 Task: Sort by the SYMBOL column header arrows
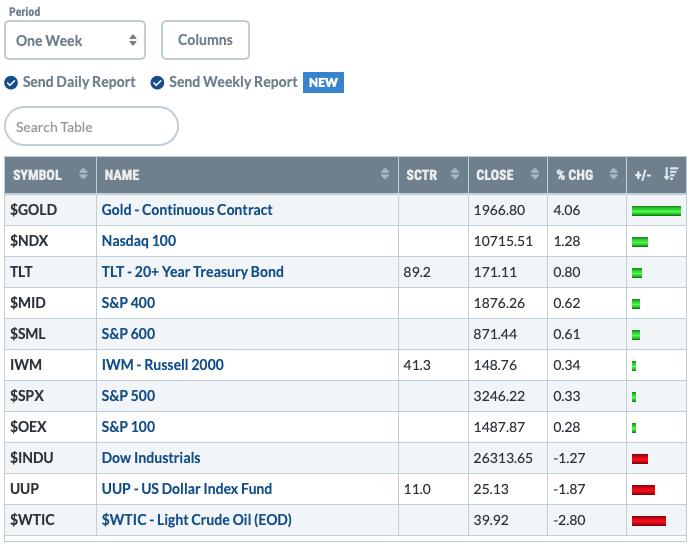[83, 174]
